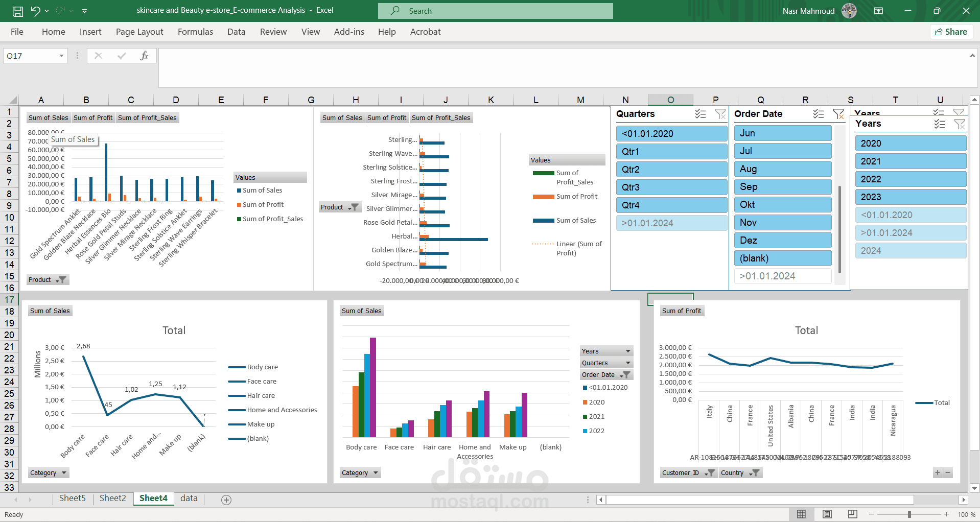Click the Order Date slicer scrollbar
Viewport: 980px width, 522px height.
click(x=839, y=229)
